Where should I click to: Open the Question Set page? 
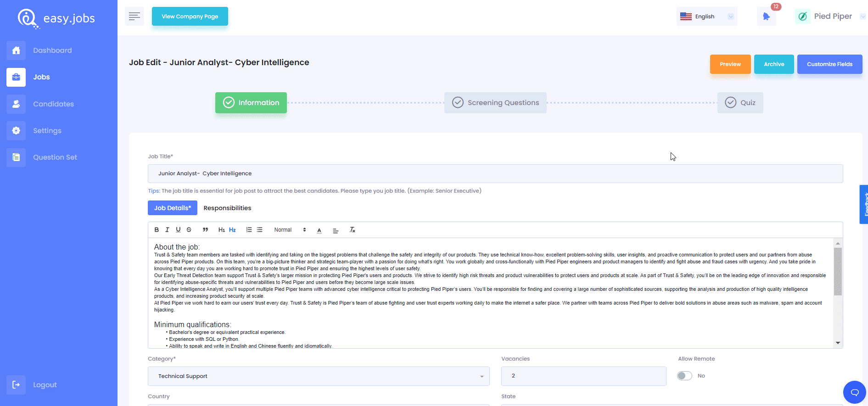tap(55, 157)
